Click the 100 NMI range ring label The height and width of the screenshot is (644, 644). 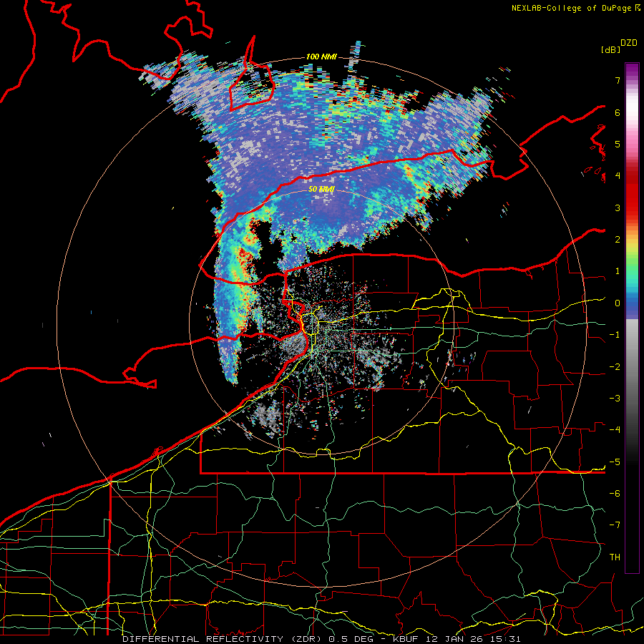coord(321,57)
